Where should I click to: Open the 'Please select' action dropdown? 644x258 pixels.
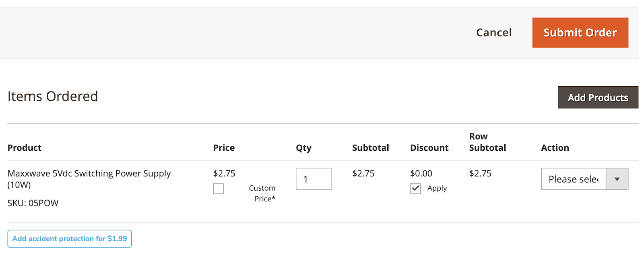[584, 179]
